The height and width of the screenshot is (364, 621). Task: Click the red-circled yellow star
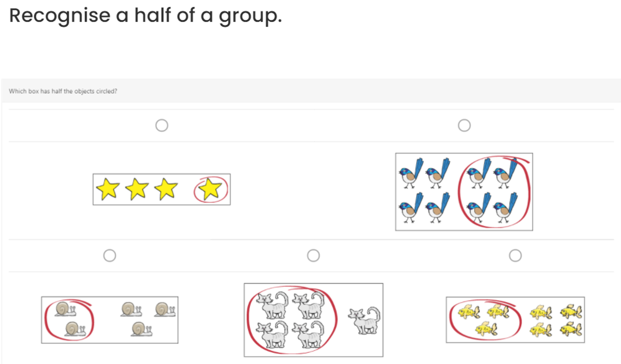point(210,190)
